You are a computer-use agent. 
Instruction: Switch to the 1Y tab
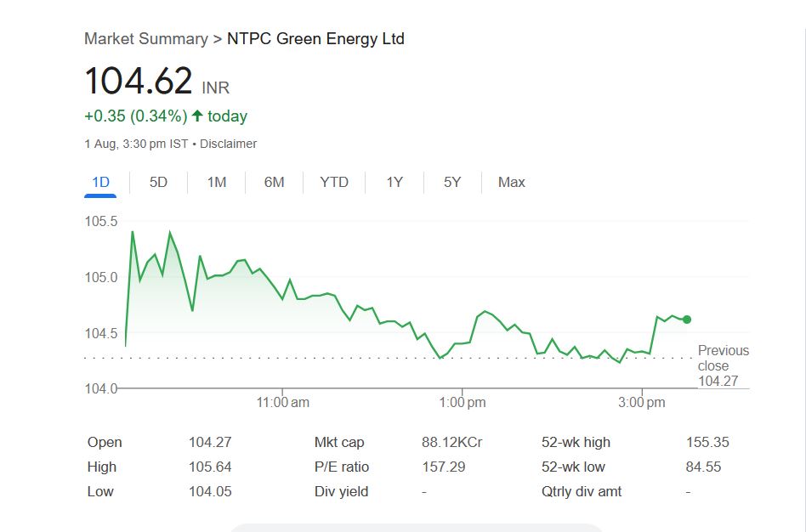(x=394, y=182)
